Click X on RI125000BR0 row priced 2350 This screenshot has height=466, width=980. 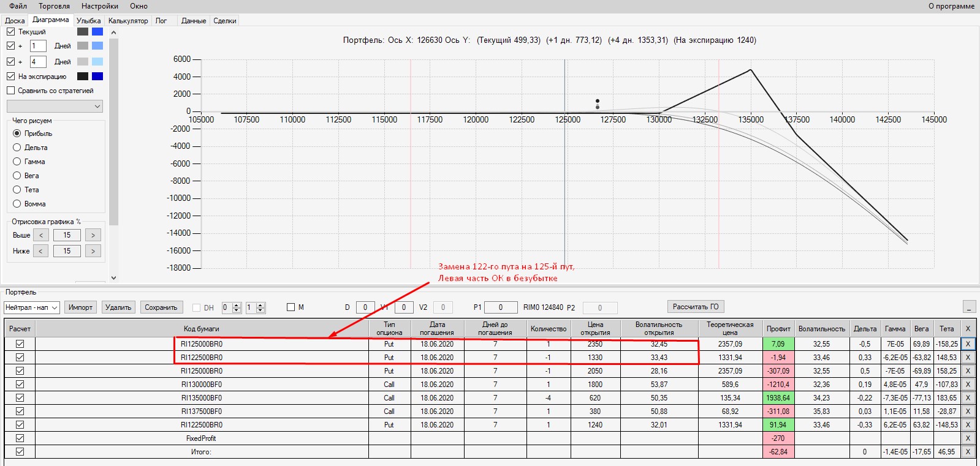coord(968,344)
